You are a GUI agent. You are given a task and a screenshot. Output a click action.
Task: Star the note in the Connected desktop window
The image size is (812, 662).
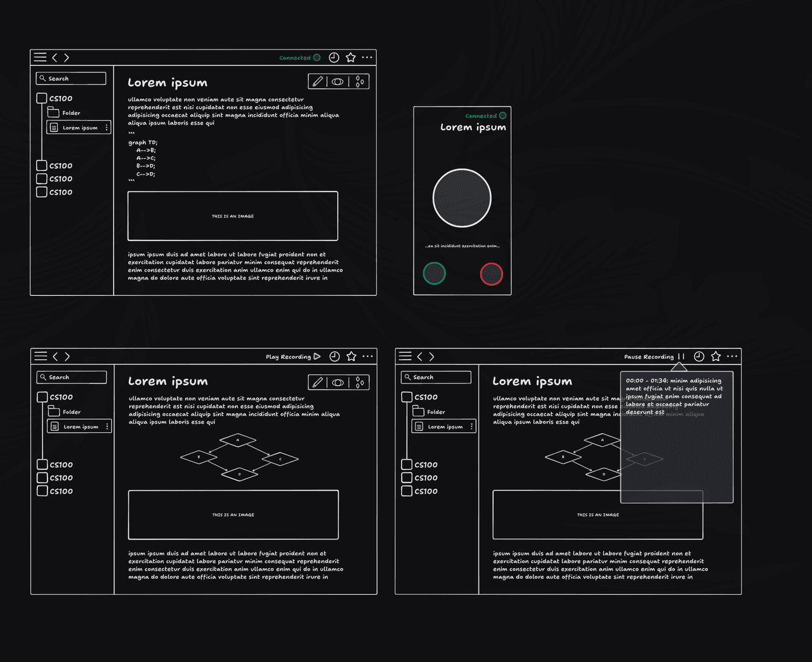click(351, 58)
